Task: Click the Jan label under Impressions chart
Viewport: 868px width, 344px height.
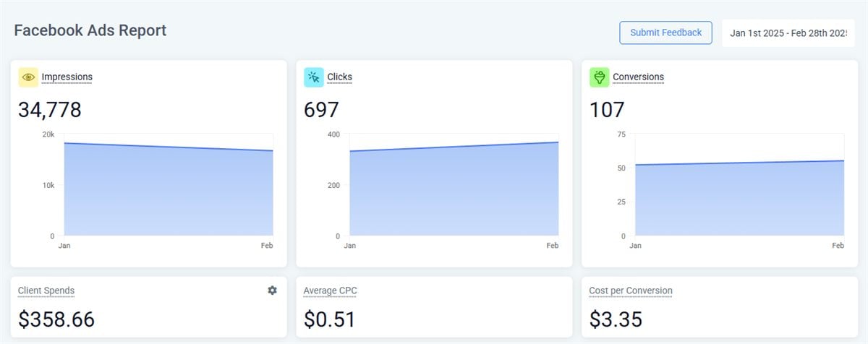Action: pos(64,246)
